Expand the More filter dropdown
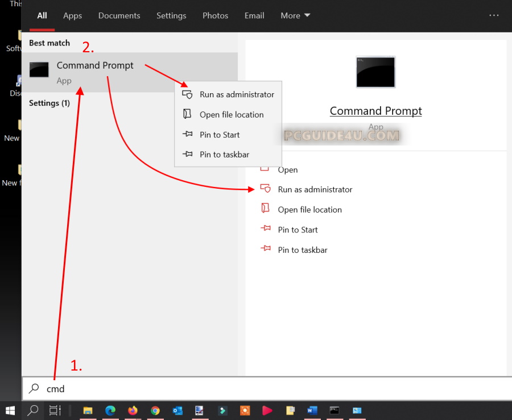 click(x=295, y=15)
